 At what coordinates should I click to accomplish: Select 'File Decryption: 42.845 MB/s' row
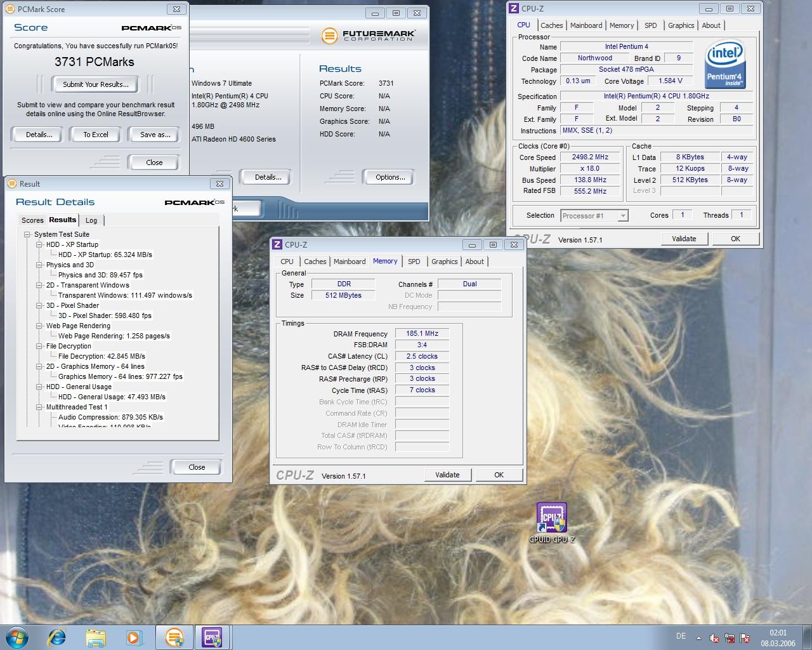101,356
